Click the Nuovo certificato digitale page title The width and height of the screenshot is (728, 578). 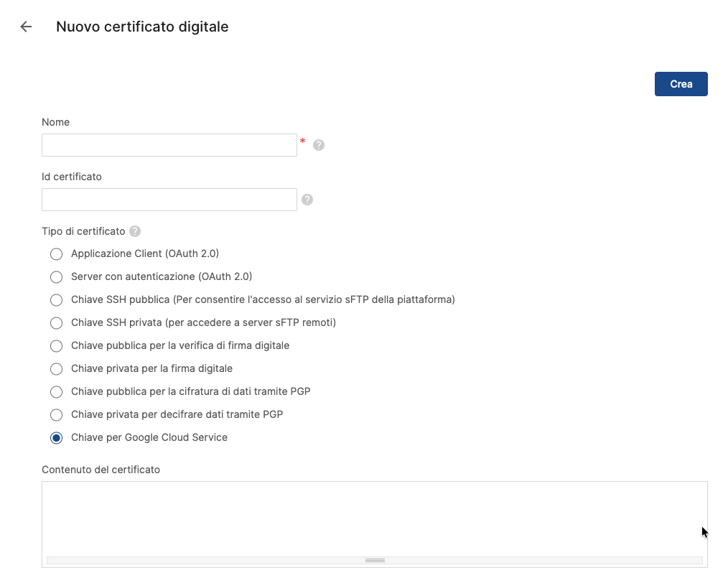(x=142, y=27)
